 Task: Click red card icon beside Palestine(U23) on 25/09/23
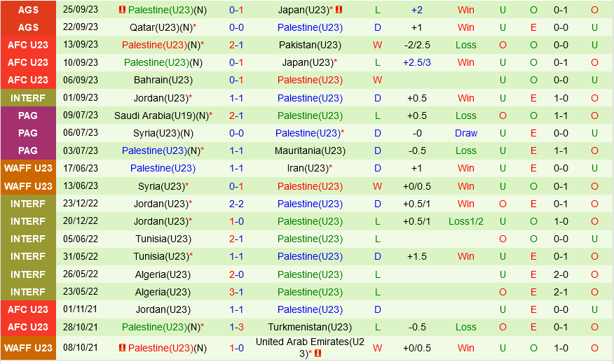[122, 10]
